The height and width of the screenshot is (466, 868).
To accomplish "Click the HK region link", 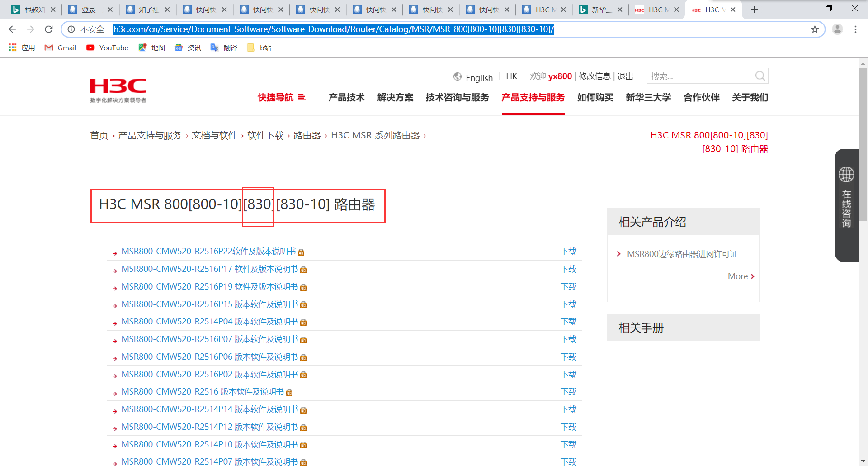I will pyautogui.click(x=512, y=76).
